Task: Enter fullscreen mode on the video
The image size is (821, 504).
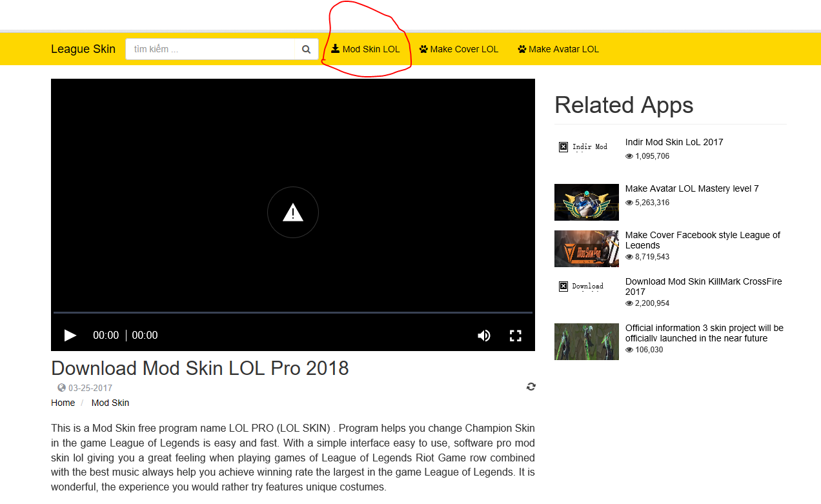Action: tap(515, 336)
